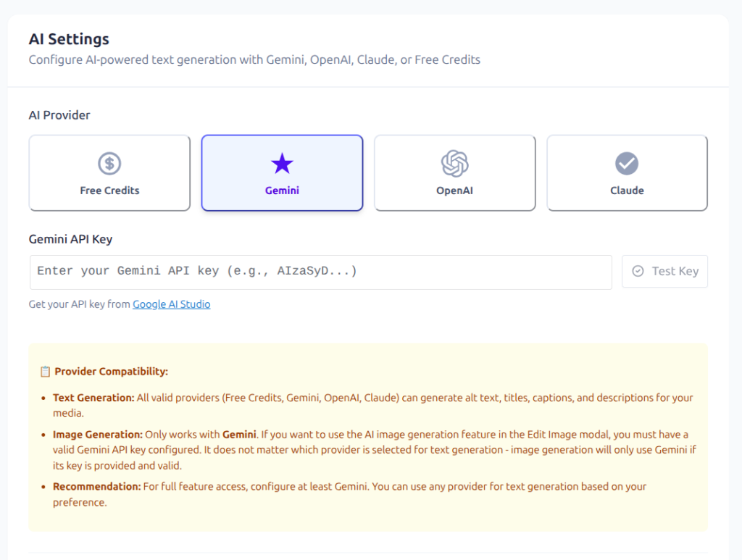Click the circled checkmark icon inside Test Key button
This screenshot has height=560, width=742.
click(x=638, y=271)
